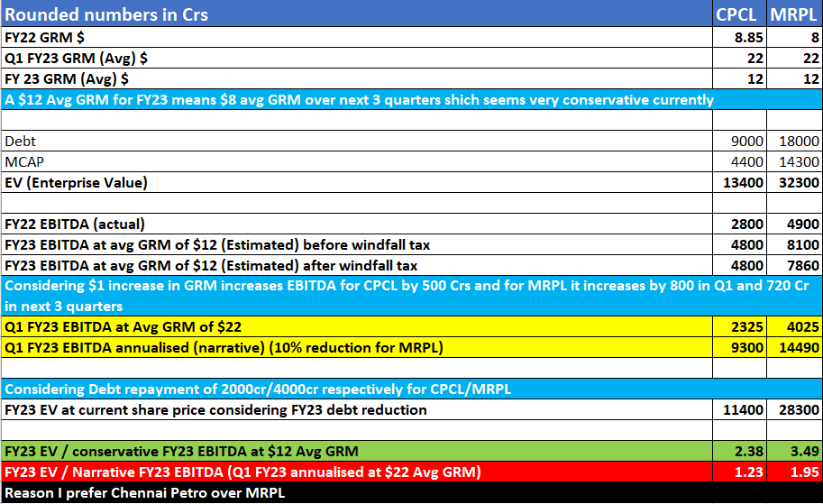The image size is (823, 504).
Task: Select CPCL debt value 9000
Action: tap(739, 141)
